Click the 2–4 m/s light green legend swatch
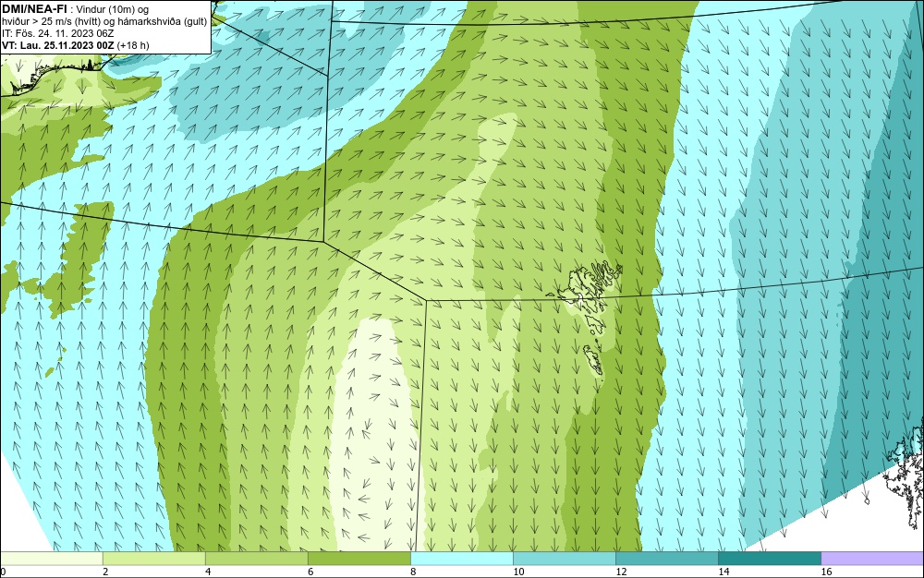Image resolution: width=924 pixels, height=578 pixels. click(x=153, y=558)
